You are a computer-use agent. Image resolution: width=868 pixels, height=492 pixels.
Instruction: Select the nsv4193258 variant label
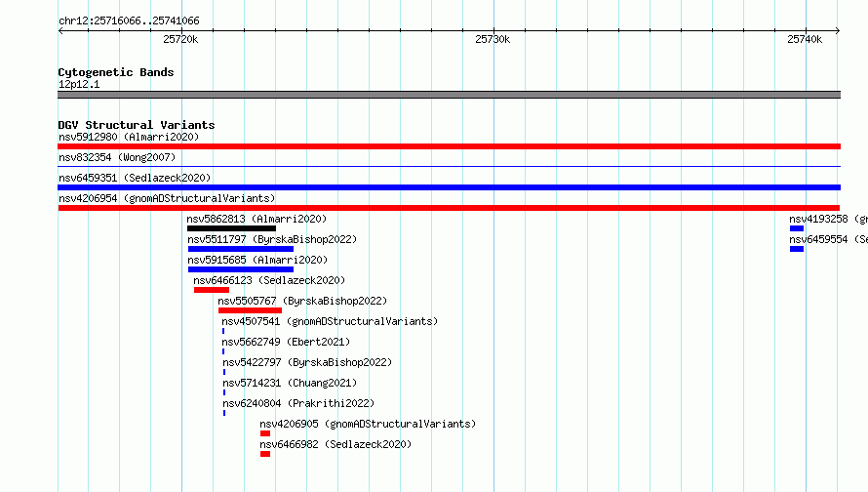[828, 219]
